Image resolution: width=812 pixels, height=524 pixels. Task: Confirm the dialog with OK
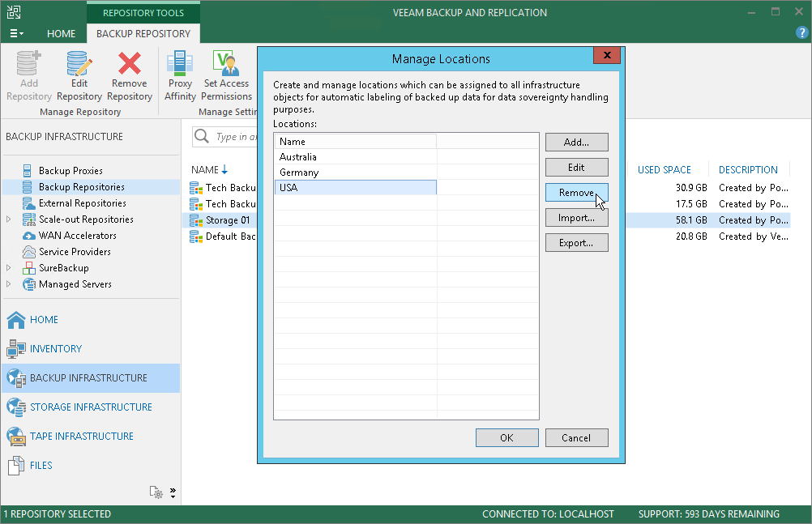pyautogui.click(x=507, y=438)
